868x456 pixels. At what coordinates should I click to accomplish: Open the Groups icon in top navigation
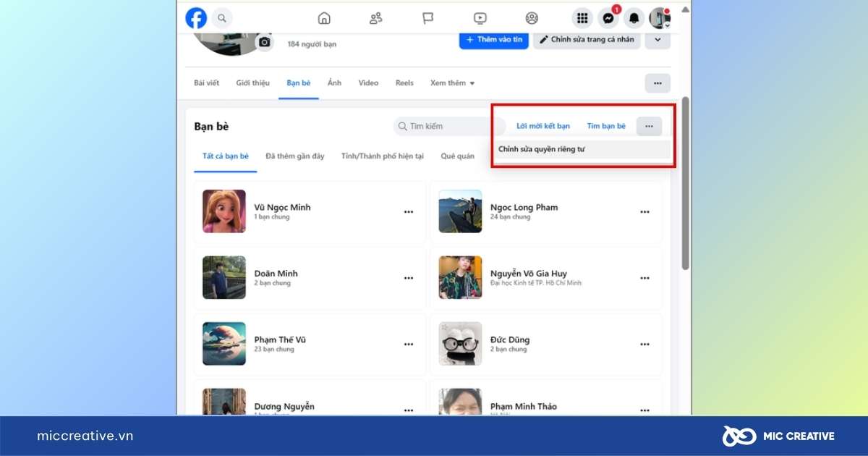pyautogui.click(x=532, y=18)
